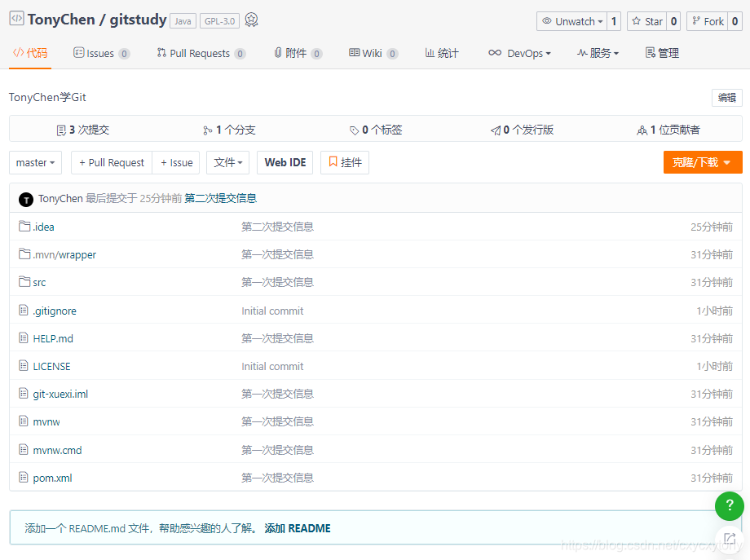The height and width of the screenshot is (560, 750).
Task: Fork the gitstudy repository
Action: click(708, 21)
